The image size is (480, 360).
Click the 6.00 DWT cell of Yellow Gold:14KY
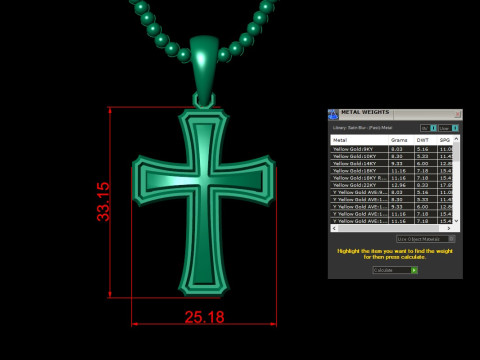tap(425, 163)
